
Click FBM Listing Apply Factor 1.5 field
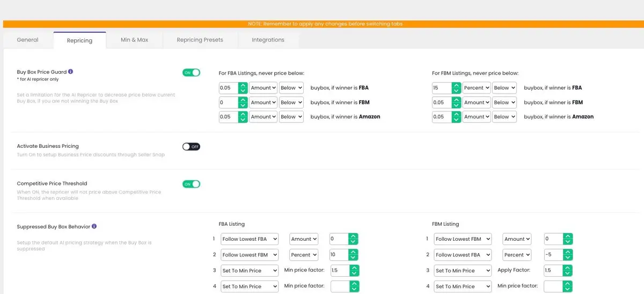pos(553,271)
